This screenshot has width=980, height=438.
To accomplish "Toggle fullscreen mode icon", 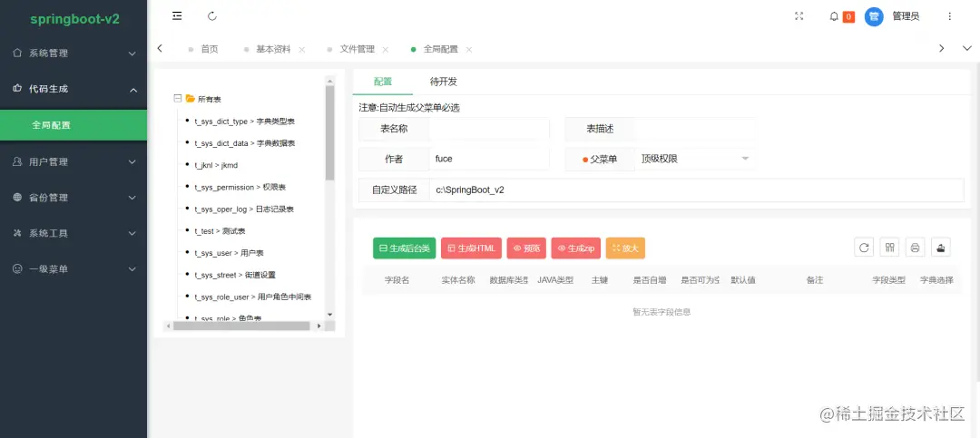I will pyautogui.click(x=799, y=16).
